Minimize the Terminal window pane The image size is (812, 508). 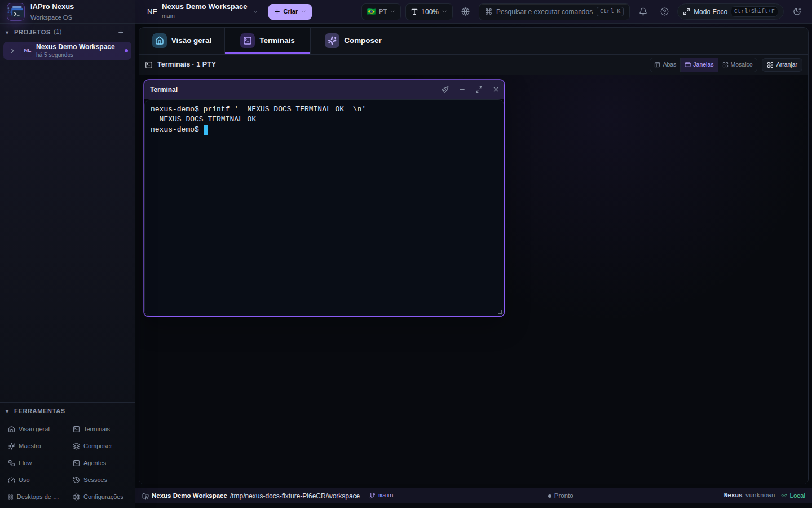462,89
